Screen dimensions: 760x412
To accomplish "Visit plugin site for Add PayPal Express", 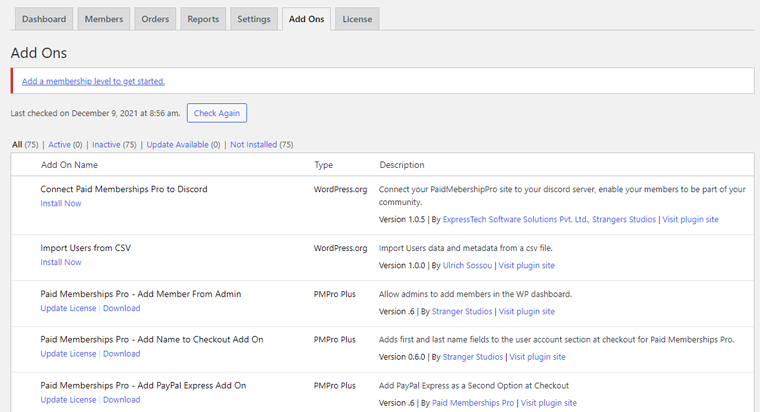I will coord(549,403).
